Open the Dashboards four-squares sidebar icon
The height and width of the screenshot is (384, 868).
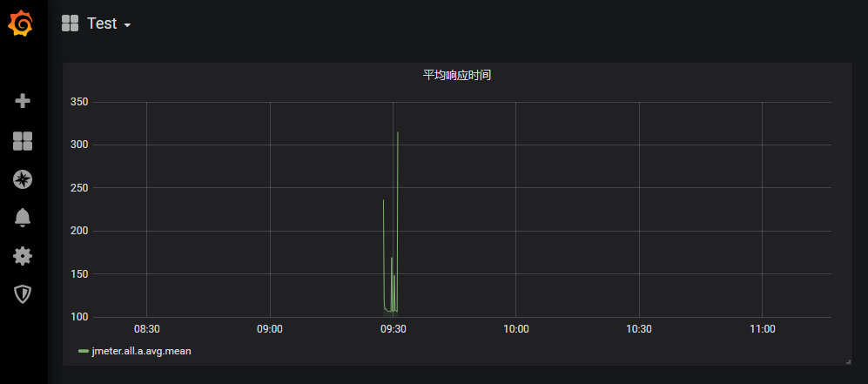click(23, 141)
